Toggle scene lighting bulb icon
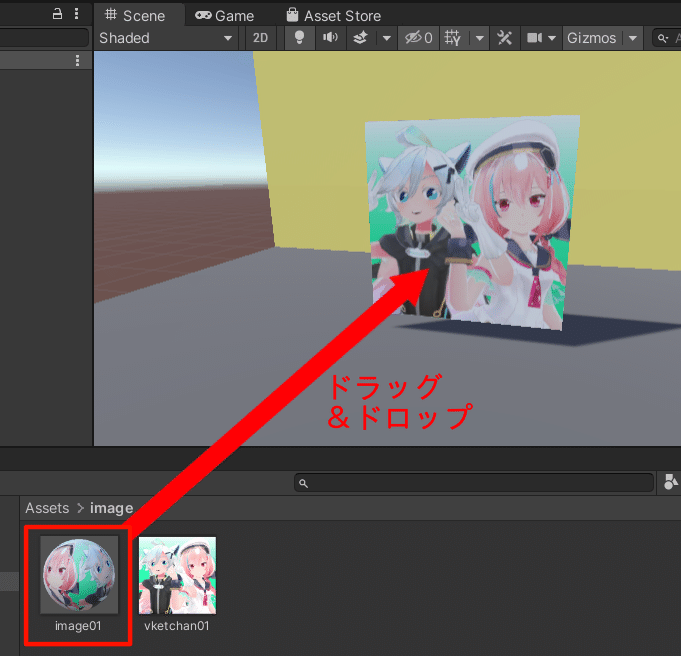This screenshot has width=681, height=656. [299, 38]
